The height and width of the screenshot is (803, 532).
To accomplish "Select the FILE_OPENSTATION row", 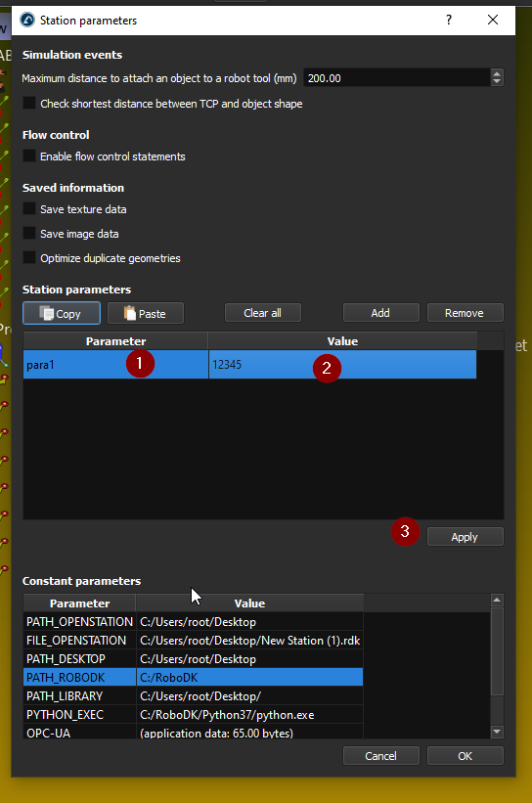I will pyautogui.click(x=193, y=640).
